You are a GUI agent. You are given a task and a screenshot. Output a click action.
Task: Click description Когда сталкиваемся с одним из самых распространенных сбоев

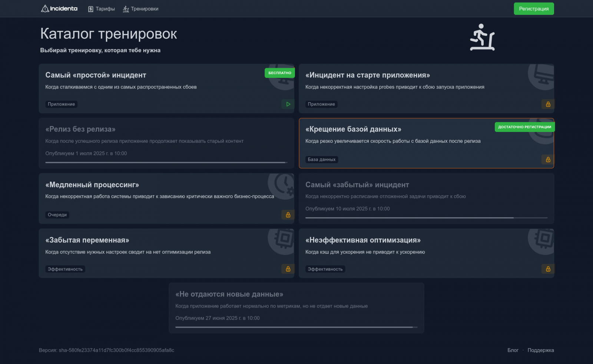(x=121, y=87)
